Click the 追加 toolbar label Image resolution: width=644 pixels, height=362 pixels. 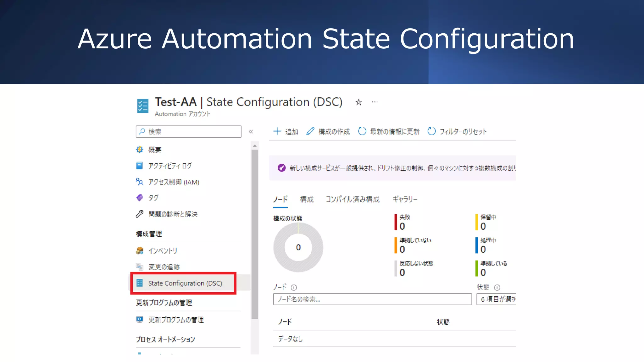(291, 132)
